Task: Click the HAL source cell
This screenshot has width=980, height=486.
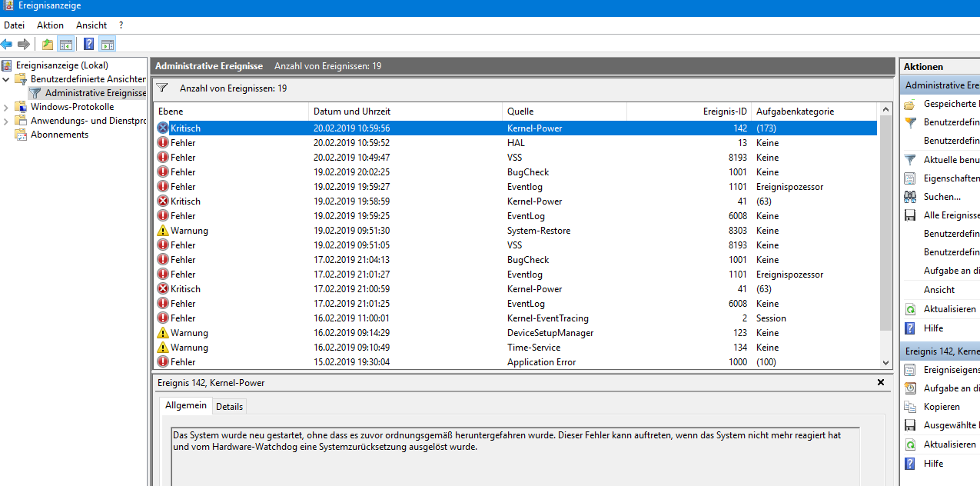Action: click(517, 143)
